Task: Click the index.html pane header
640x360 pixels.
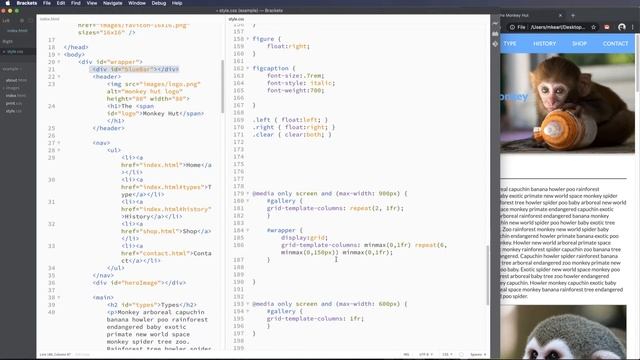Action: pos(49,19)
